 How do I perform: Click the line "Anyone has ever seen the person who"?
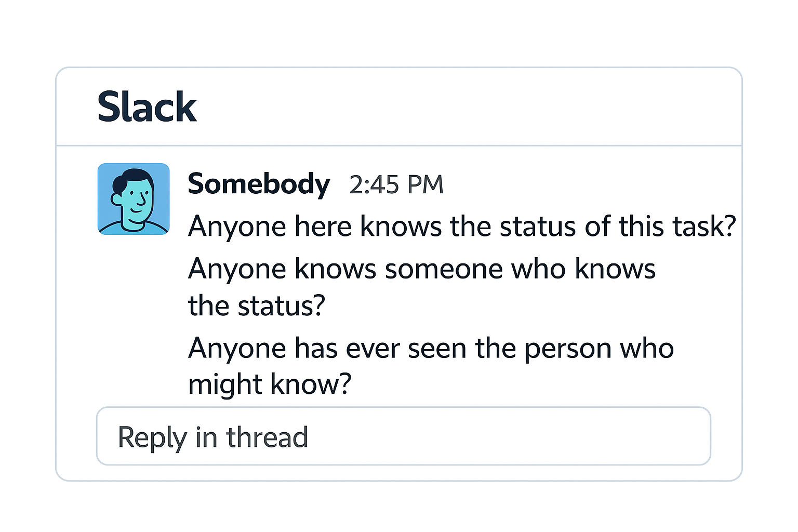click(x=431, y=348)
